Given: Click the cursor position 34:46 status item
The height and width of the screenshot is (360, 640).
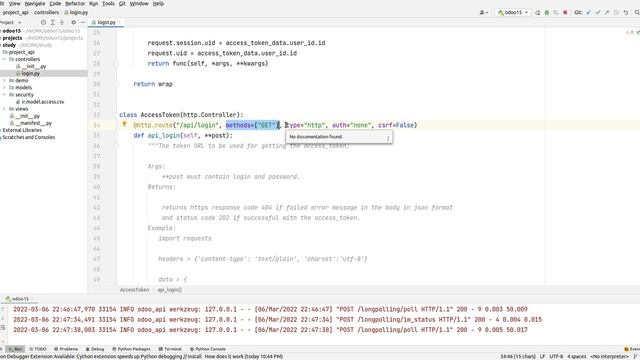Looking at the screenshot, I should 518,356.
